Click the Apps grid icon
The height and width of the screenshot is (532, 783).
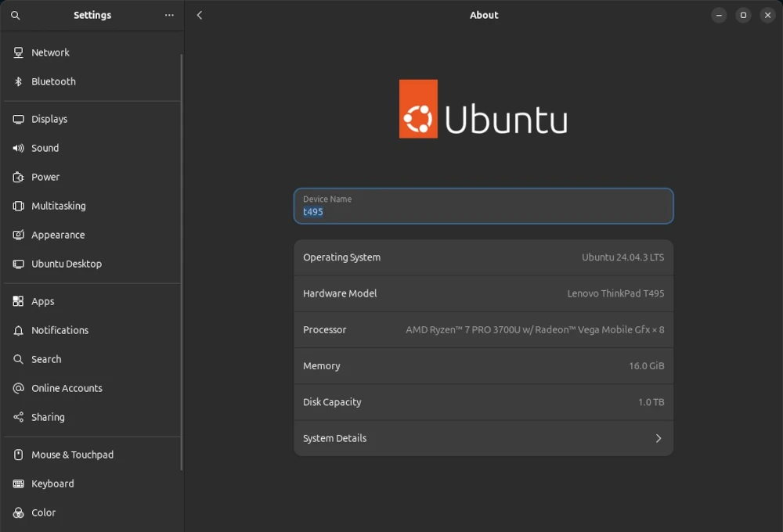point(19,301)
